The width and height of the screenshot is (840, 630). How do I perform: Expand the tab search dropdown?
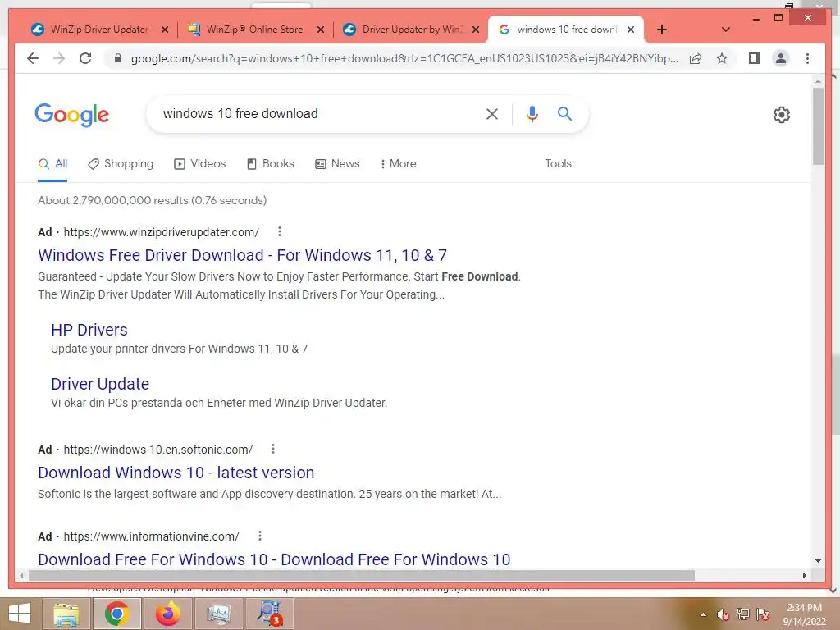click(x=725, y=30)
